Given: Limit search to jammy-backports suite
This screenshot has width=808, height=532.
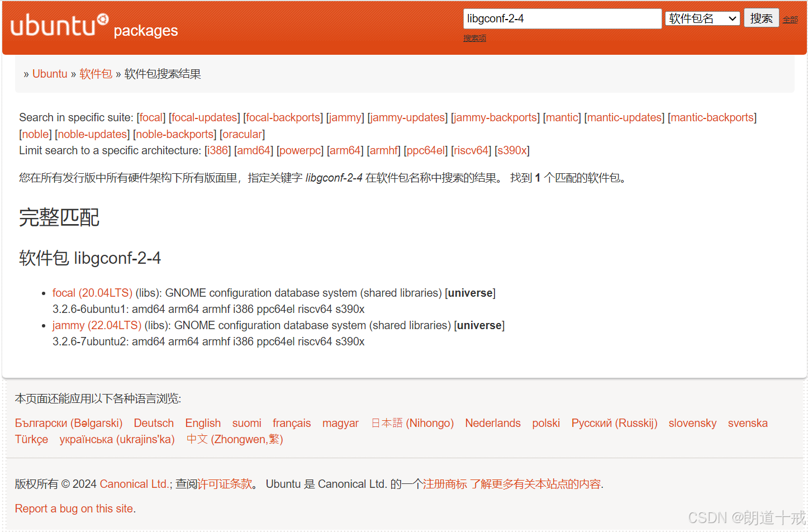Looking at the screenshot, I should click(496, 117).
